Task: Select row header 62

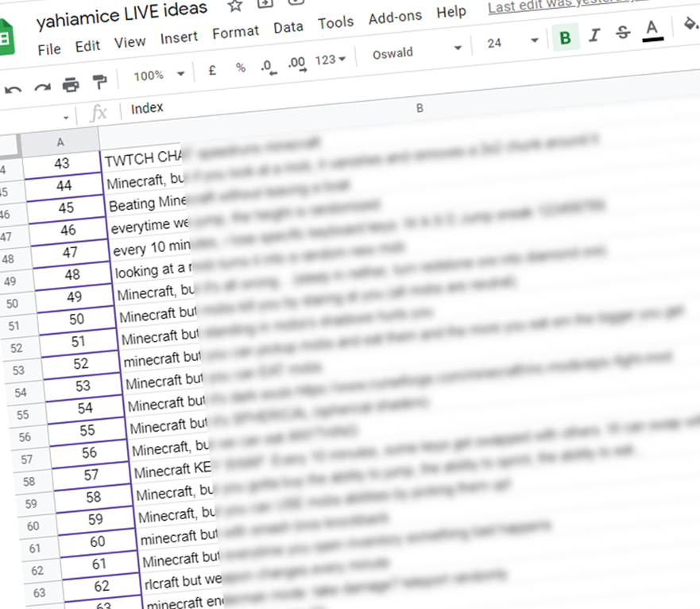Action: click(37, 571)
